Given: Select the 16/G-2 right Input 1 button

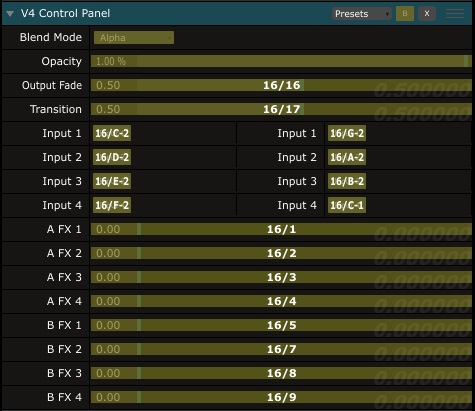Looking at the screenshot, I should 347,133.
